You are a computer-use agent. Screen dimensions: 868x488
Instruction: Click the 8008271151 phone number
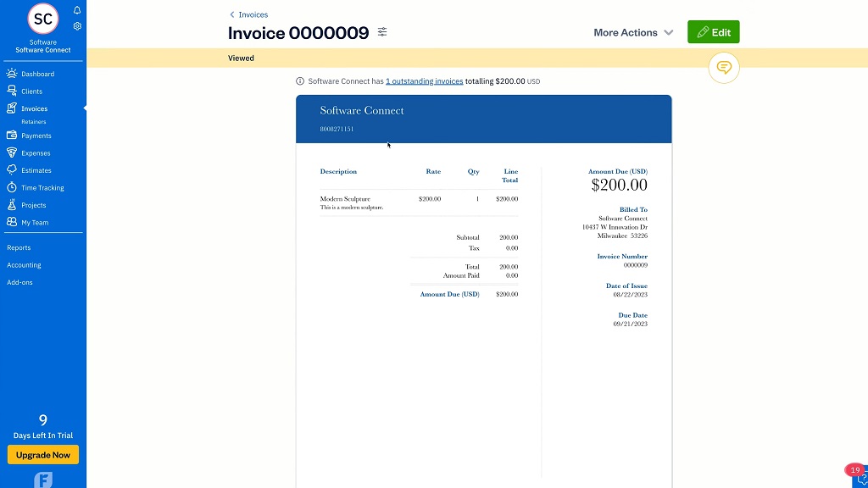point(337,129)
